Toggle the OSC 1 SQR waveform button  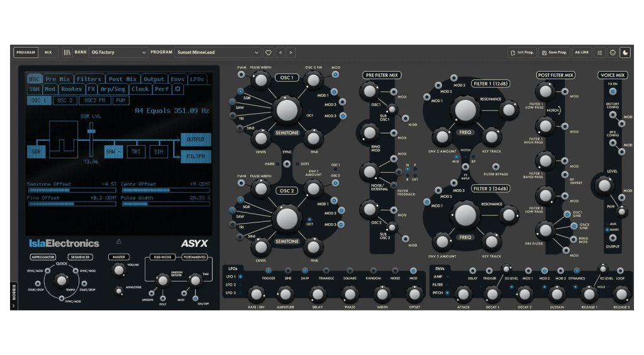pos(240,91)
